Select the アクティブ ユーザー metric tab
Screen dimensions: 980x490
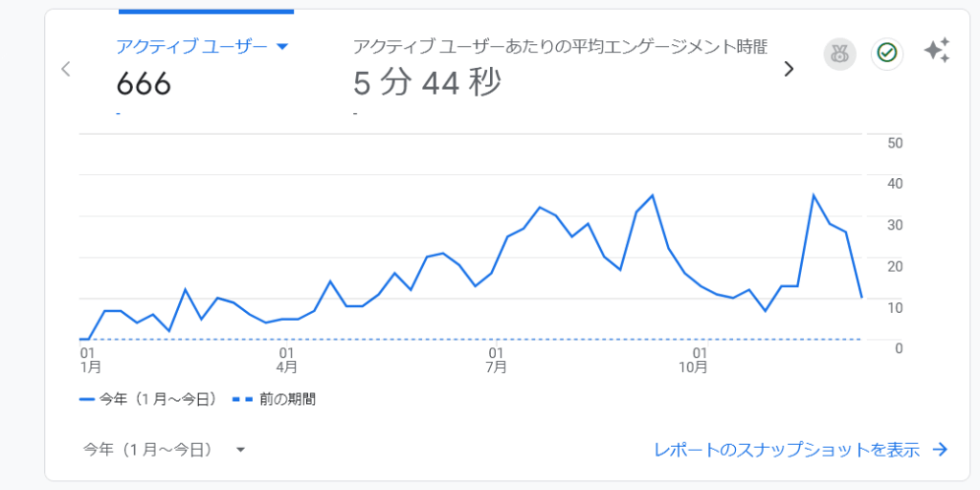pyautogui.click(x=191, y=47)
